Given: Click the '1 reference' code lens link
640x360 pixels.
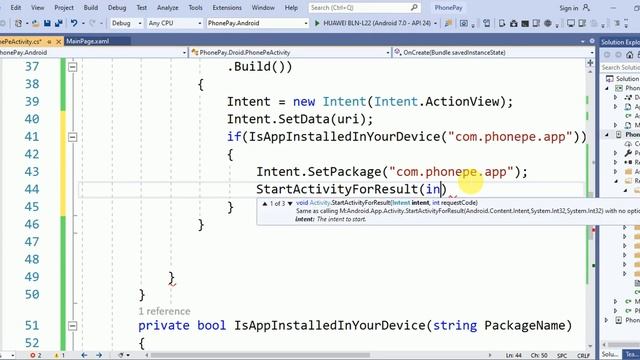Looking at the screenshot, I should click(x=164, y=311).
